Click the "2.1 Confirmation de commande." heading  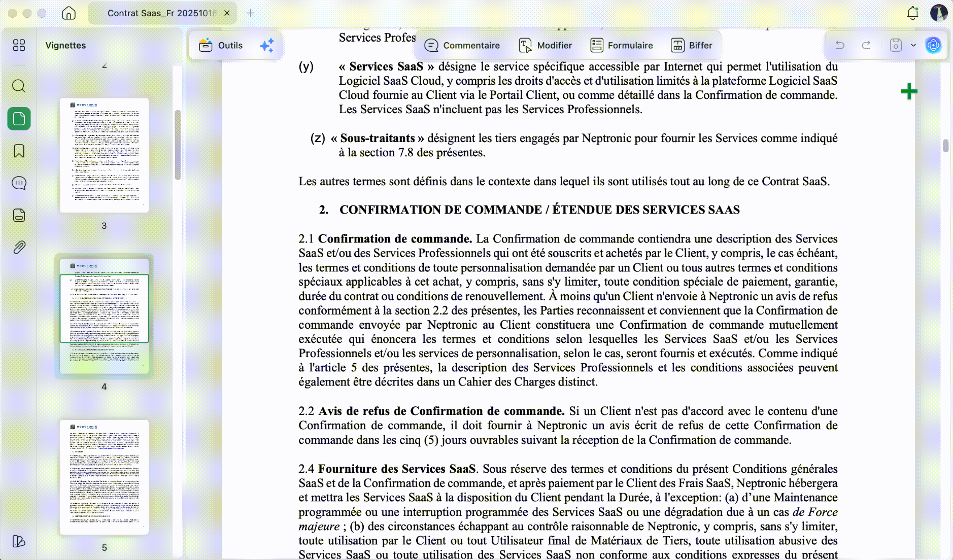click(385, 239)
